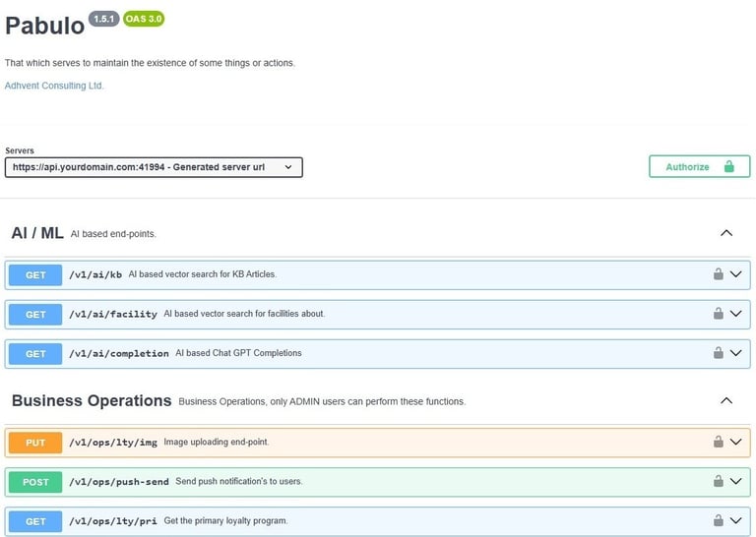Open the GET /v1/ops/lty/pri endpoint row

click(378, 521)
